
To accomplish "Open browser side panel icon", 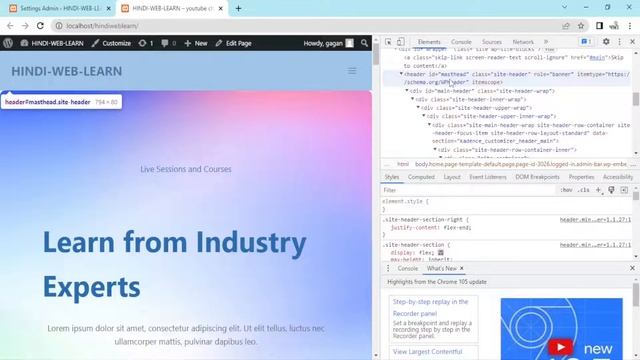I will click(x=599, y=26).
